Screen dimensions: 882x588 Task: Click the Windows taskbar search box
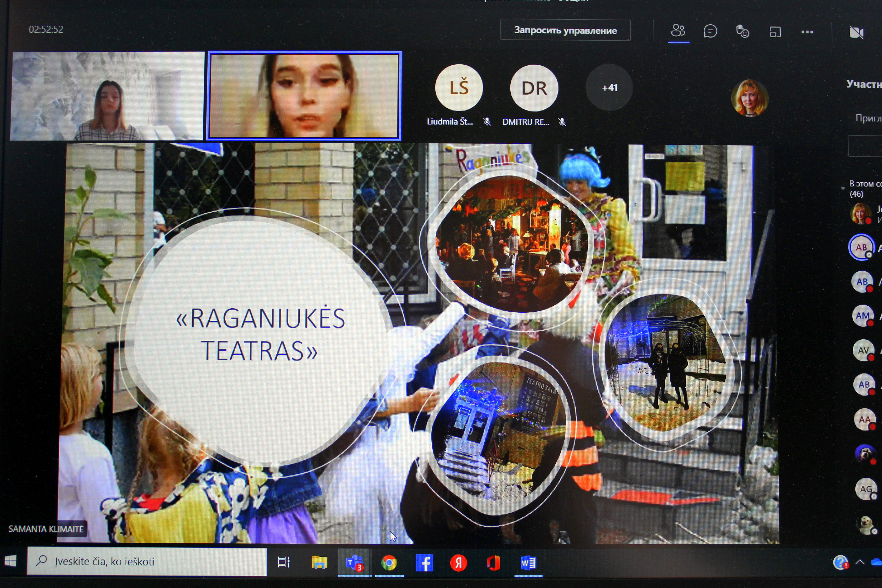(x=147, y=561)
